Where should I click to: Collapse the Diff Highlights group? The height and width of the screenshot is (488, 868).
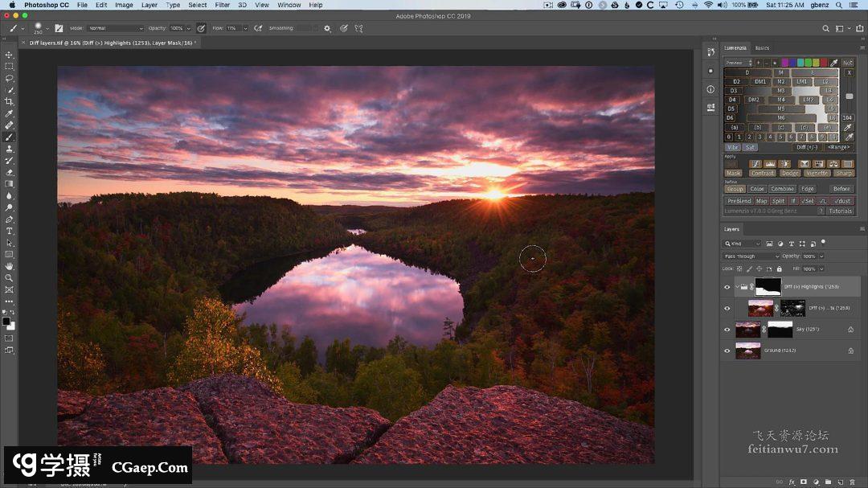pos(737,287)
